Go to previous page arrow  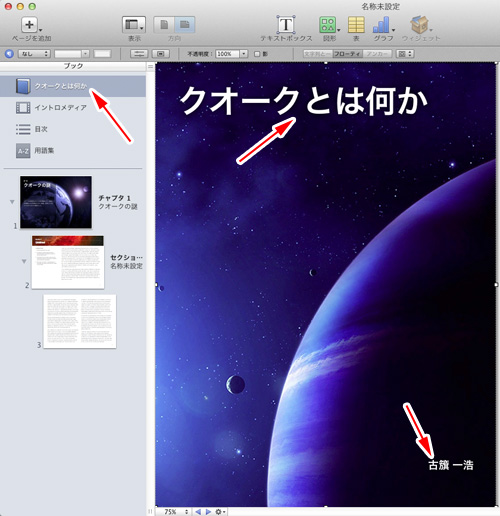coord(198,512)
